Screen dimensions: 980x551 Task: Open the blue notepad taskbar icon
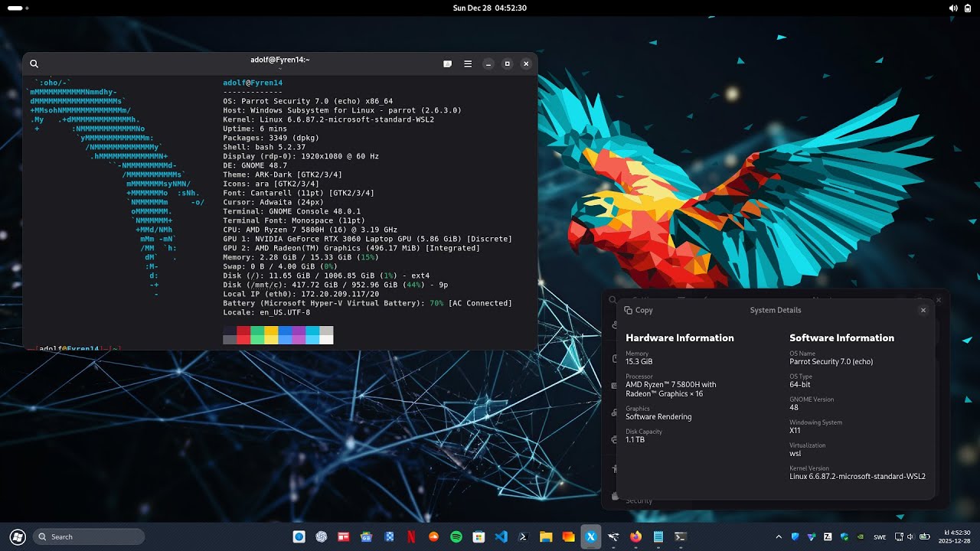(x=658, y=536)
